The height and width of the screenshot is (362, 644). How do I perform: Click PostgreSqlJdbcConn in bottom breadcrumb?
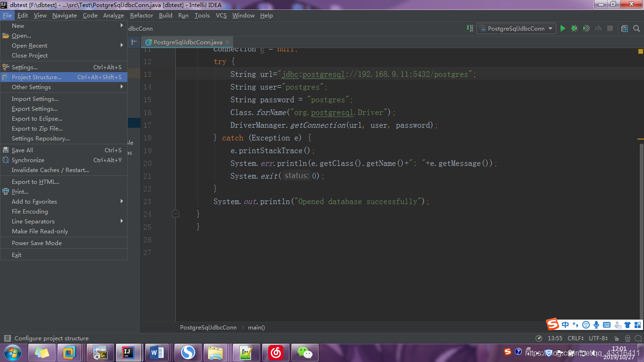[x=208, y=327]
